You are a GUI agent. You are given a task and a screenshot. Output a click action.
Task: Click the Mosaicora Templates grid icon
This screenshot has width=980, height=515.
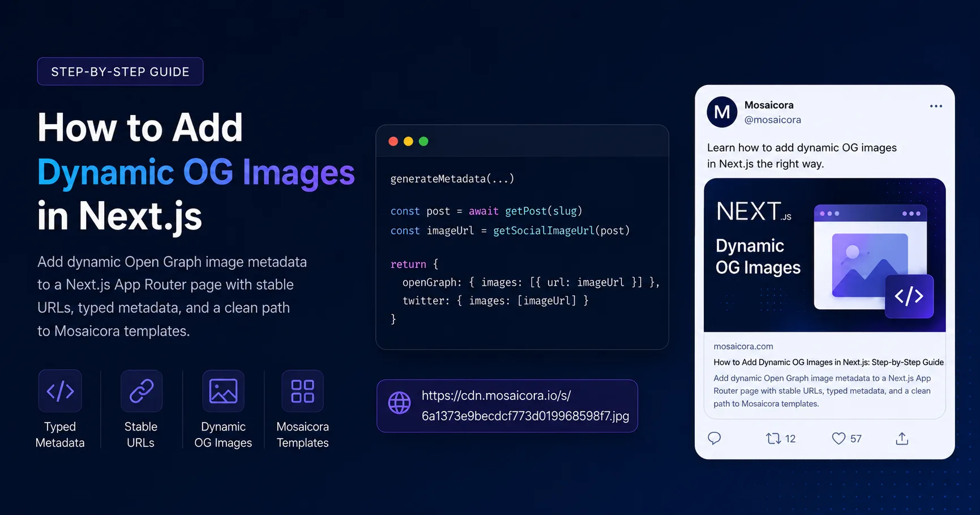302,391
